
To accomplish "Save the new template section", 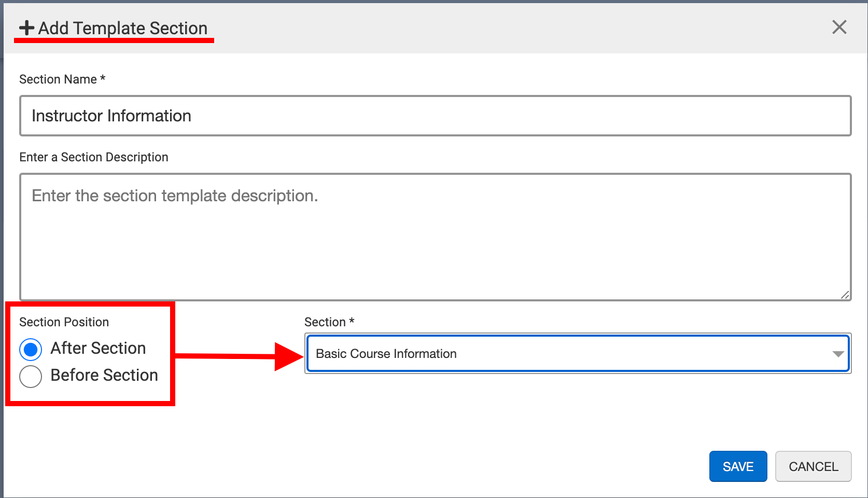I will [x=737, y=466].
